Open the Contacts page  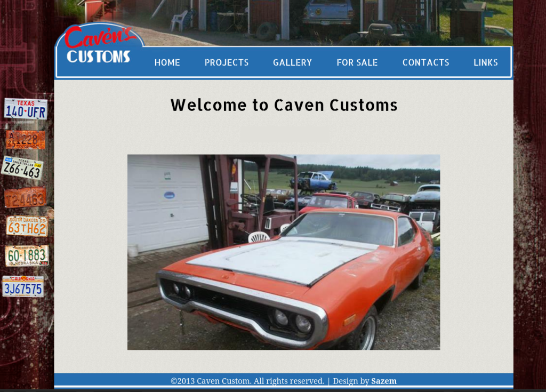425,62
